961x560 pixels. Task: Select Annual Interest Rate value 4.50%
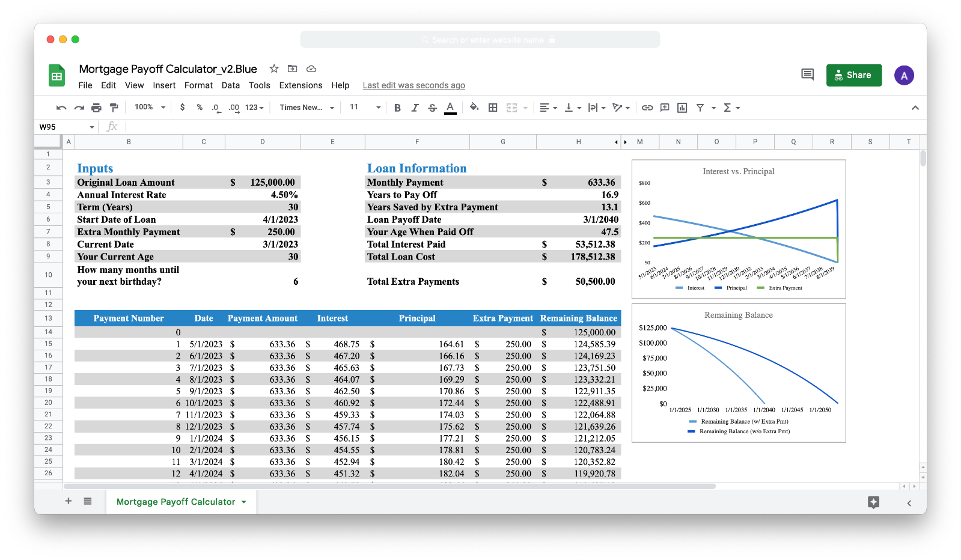263,195
